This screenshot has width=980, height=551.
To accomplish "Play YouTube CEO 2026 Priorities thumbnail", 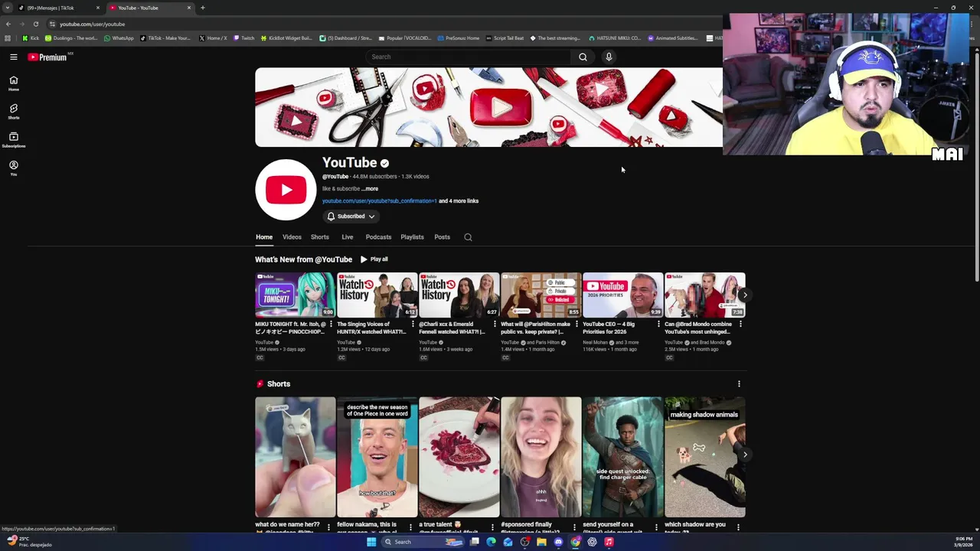I will [622, 295].
